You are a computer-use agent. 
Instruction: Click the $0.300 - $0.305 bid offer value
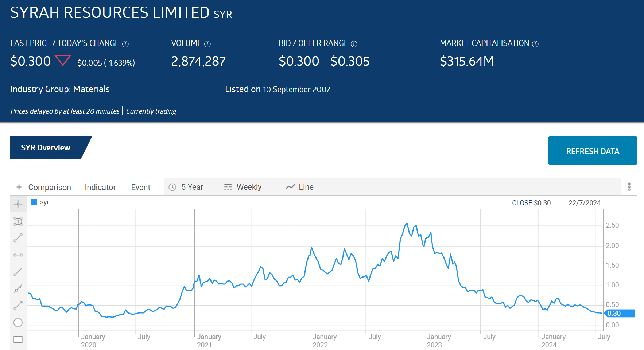click(x=324, y=61)
